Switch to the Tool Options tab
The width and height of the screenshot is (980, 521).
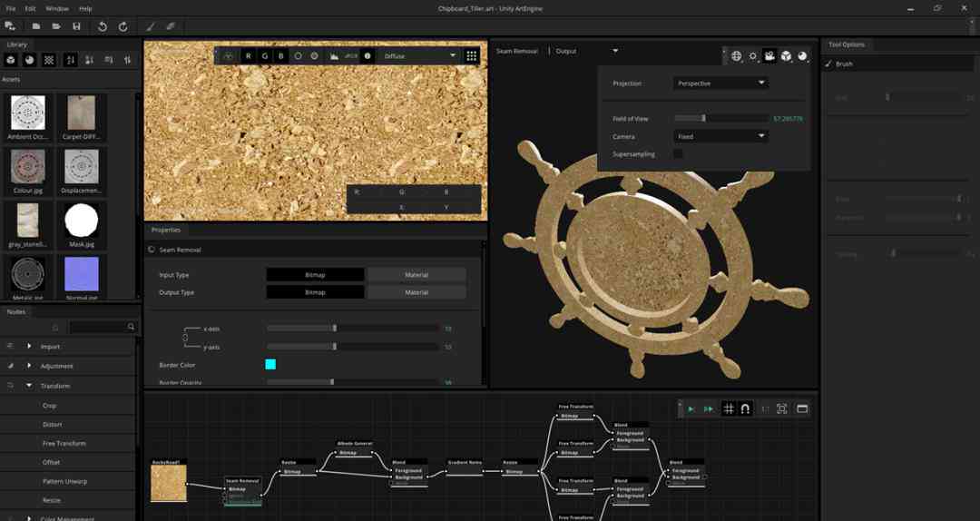coord(847,44)
